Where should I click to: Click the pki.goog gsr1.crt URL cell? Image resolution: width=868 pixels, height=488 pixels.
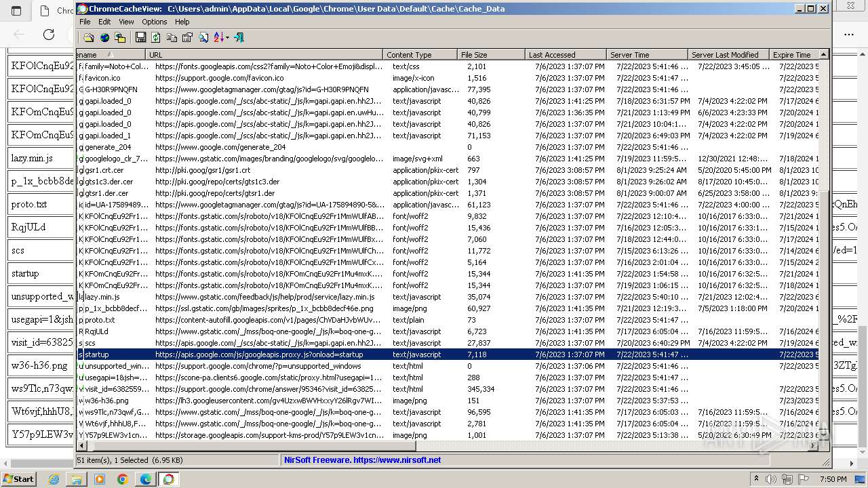tap(203, 170)
